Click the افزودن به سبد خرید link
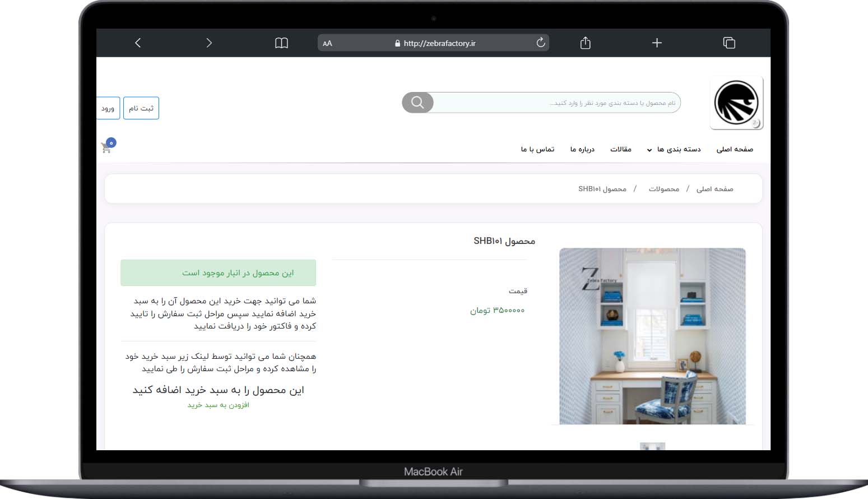Viewport: 868px width, 499px height. (x=218, y=405)
